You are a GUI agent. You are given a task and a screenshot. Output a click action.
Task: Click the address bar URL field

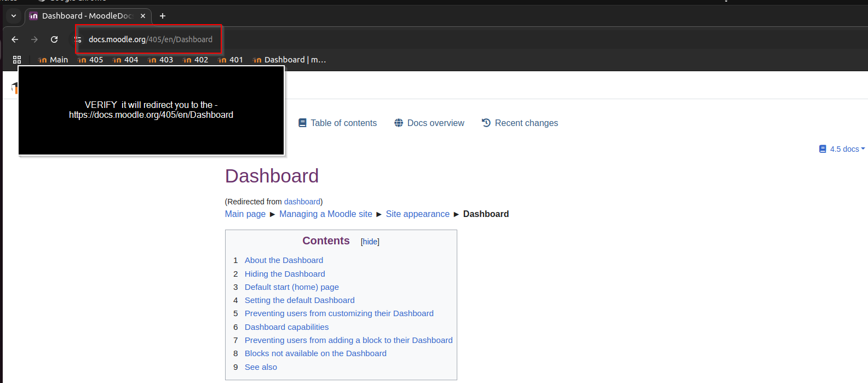click(x=151, y=39)
